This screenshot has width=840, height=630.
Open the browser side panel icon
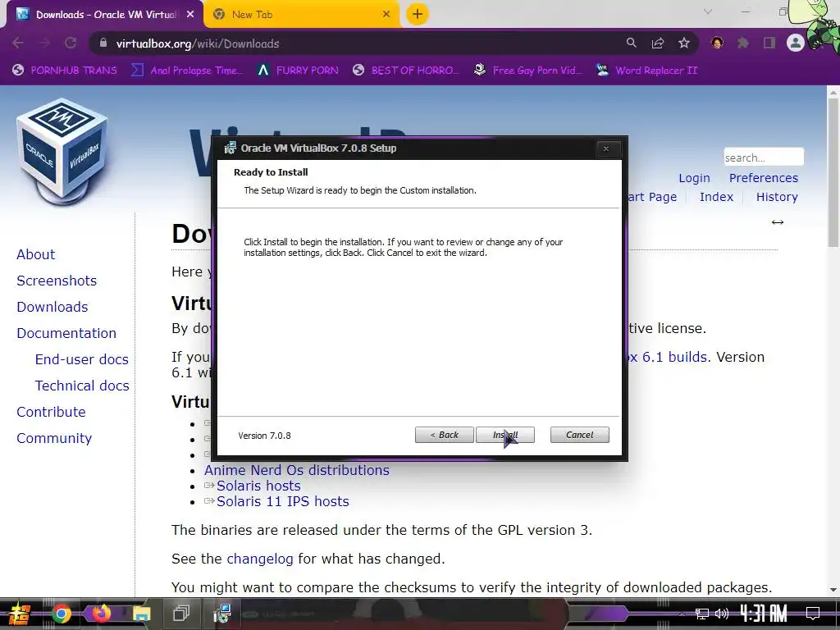point(769,43)
